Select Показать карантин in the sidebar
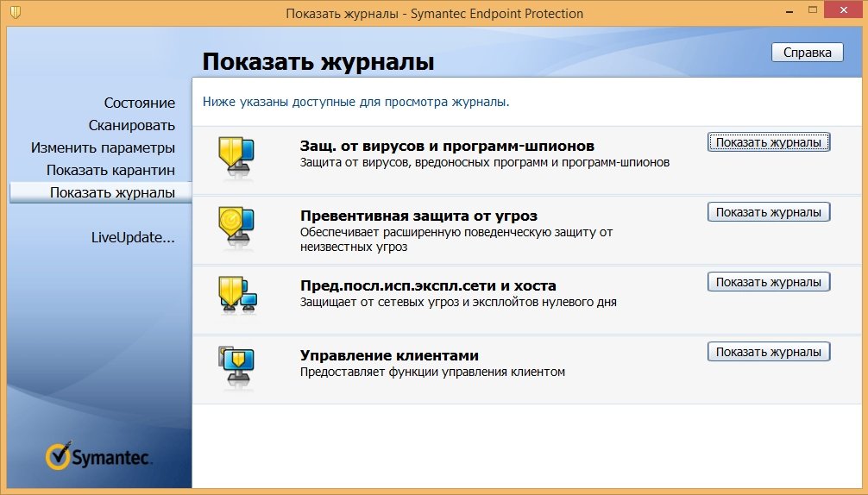The width and height of the screenshot is (868, 495). click(x=110, y=171)
